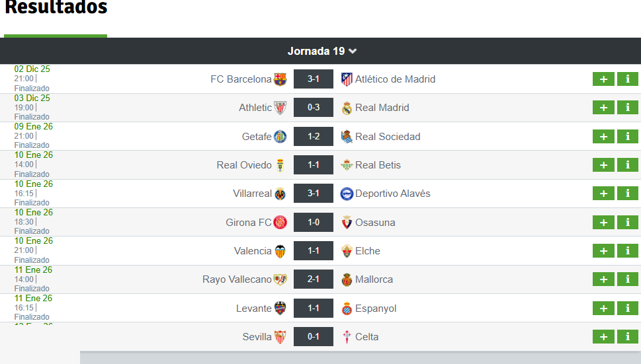Click the Espanyol crest icon

tap(347, 309)
